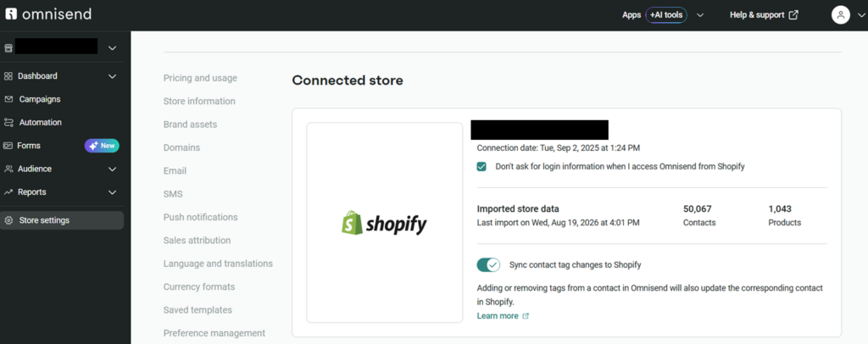The height and width of the screenshot is (344, 868).
Task: Uncheck Don't ask for login information checkbox
Action: pos(481,166)
